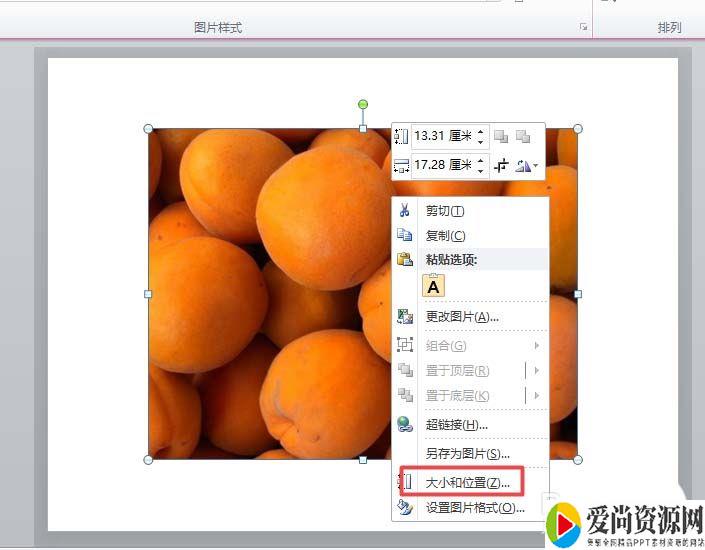
Task: Click the height field showing 13.31 厘米
Action: click(442, 136)
